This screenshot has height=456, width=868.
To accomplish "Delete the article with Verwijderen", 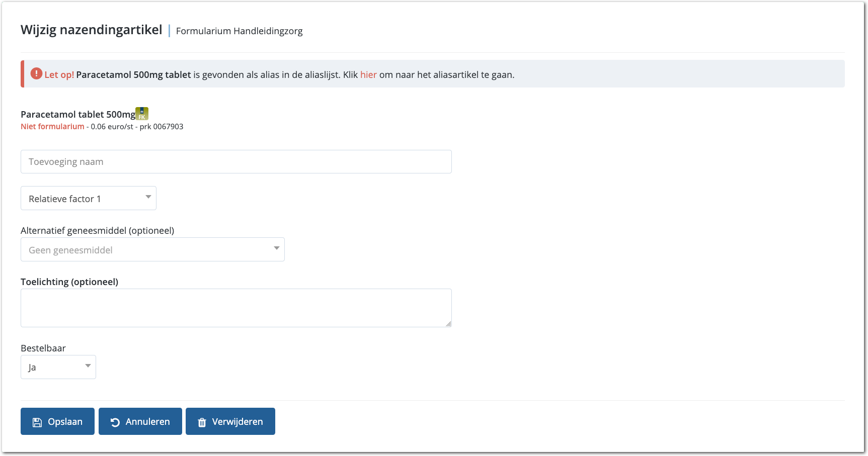I will pos(230,422).
